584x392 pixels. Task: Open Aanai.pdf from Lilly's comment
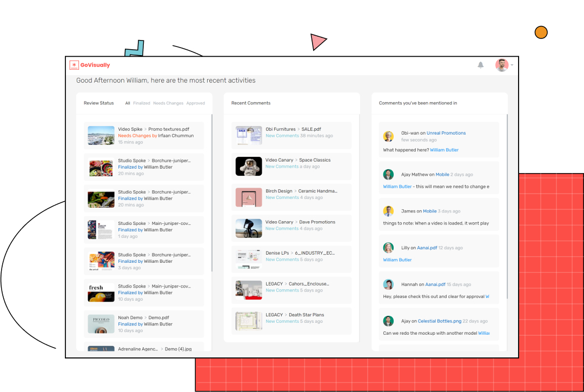427,248
